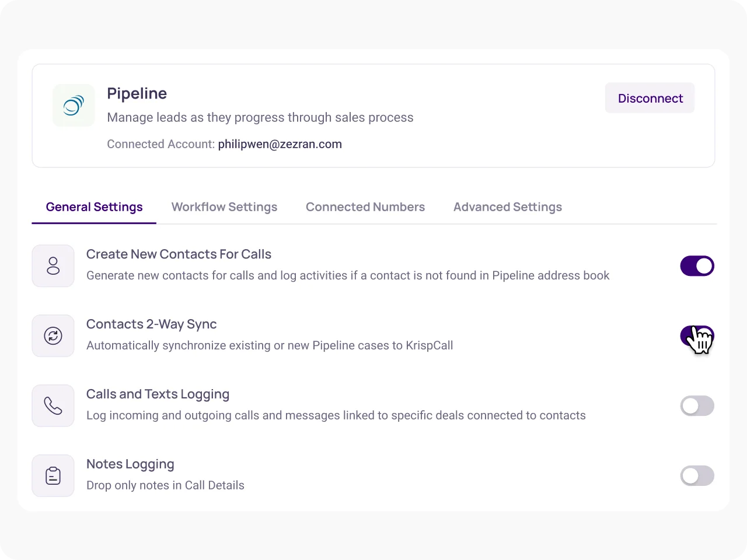The width and height of the screenshot is (747, 560).
Task: Click the clipboard icon beside Notes Logging
Action: click(53, 476)
